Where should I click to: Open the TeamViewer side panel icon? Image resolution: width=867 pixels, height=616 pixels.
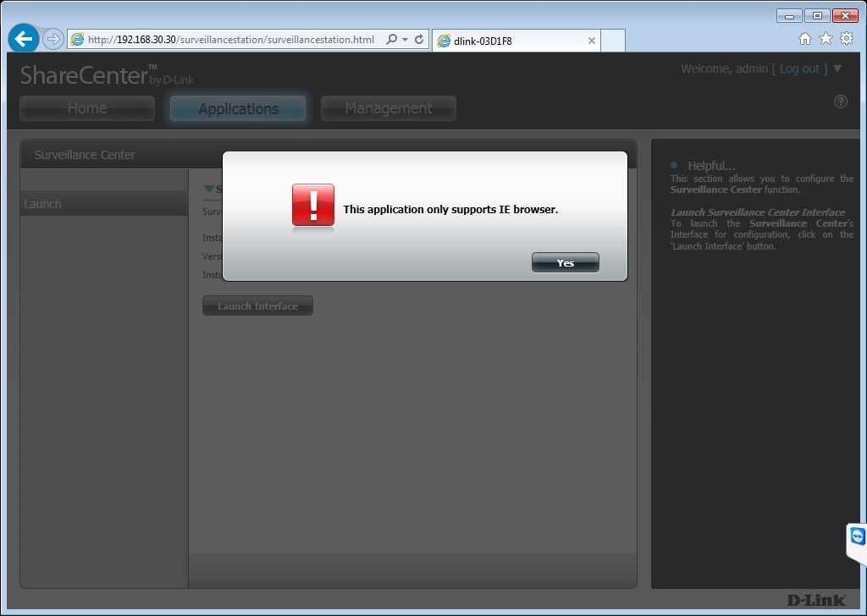pos(857,536)
